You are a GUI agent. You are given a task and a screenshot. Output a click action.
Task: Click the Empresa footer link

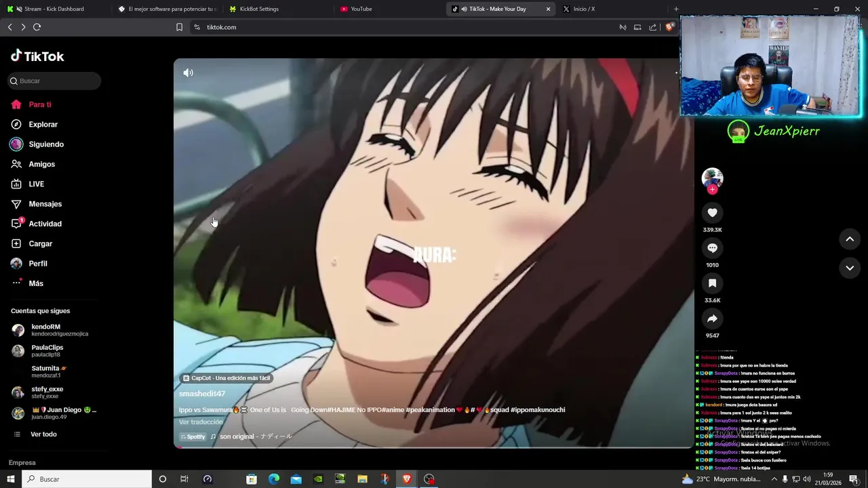point(22,463)
